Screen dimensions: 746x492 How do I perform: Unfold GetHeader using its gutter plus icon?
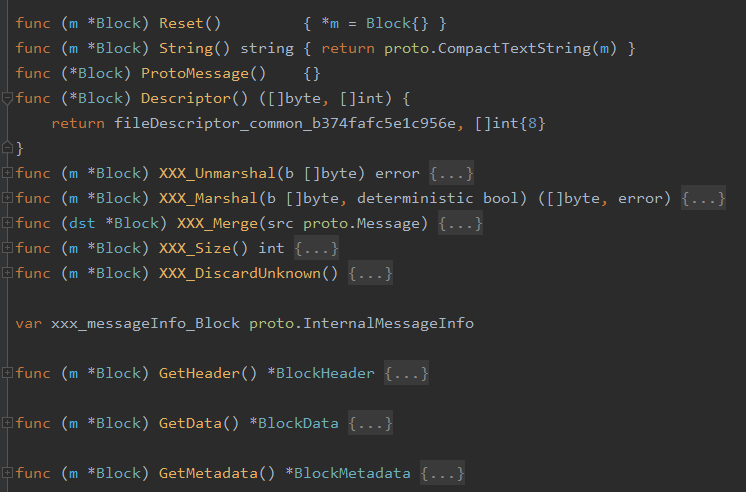[x=8, y=373]
